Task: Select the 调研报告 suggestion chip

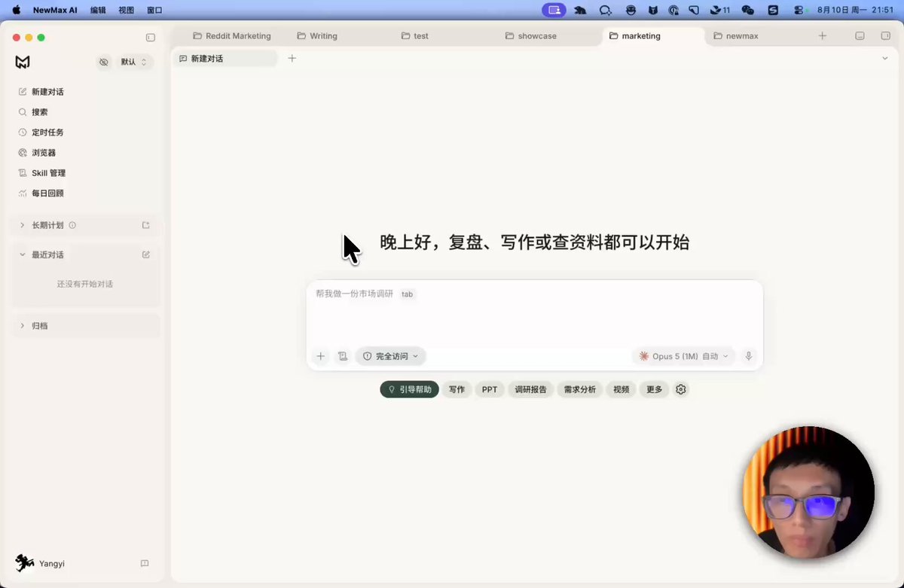Action: click(531, 389)
